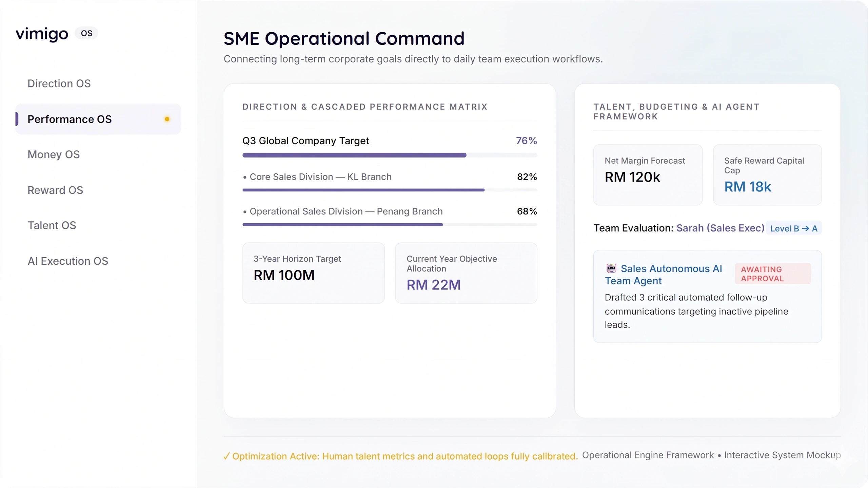Open Sales Autonomous AI Team Agent link

point(664,275)
